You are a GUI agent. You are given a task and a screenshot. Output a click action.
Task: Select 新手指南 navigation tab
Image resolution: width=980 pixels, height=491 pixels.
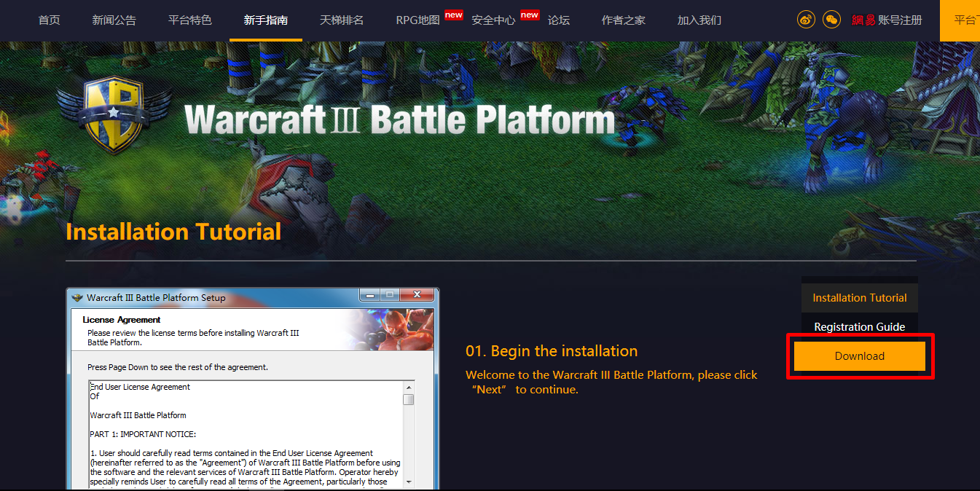tap(266, 20)
